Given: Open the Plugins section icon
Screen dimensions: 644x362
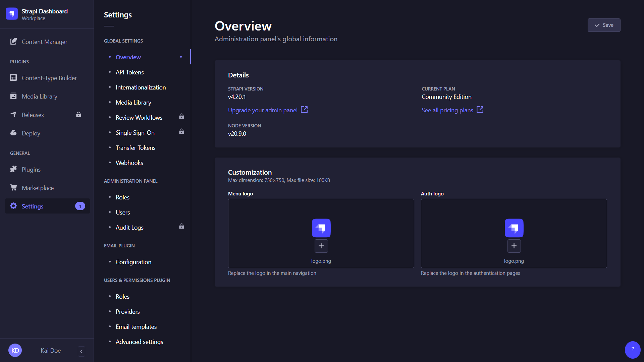Looking at the screenshot, I should (x=13, y=169).
